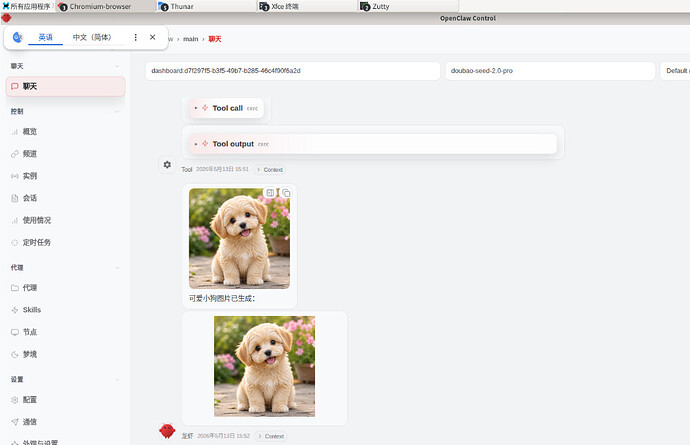This screenshot has height=445, width=690.
Task: Open 通信 communication page
Action: pos(65,422)
